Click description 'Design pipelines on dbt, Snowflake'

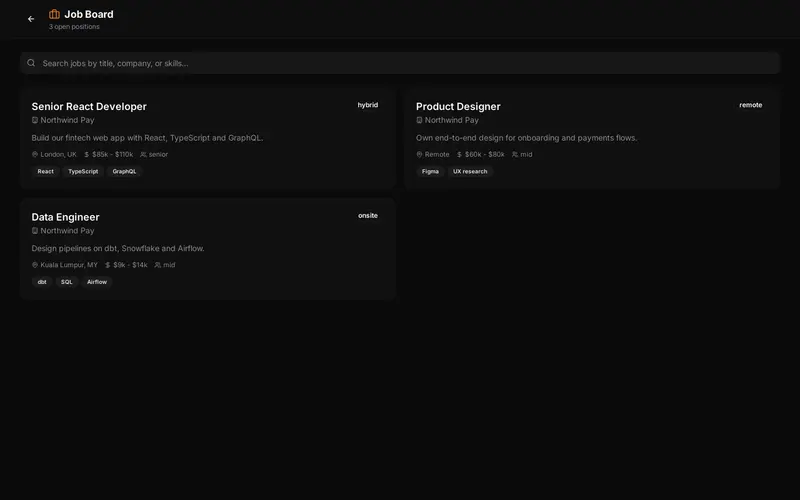click(x=118, y=248)
